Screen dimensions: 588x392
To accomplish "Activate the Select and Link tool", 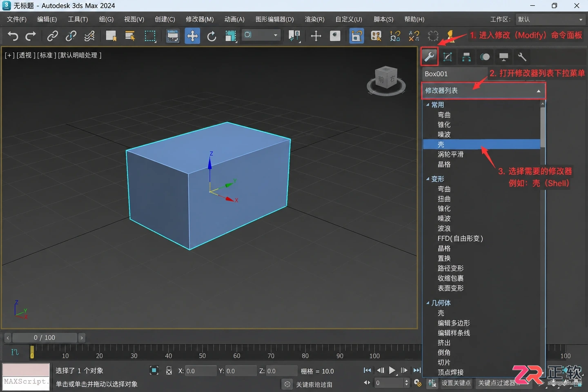I will click(x=52, y=36).
